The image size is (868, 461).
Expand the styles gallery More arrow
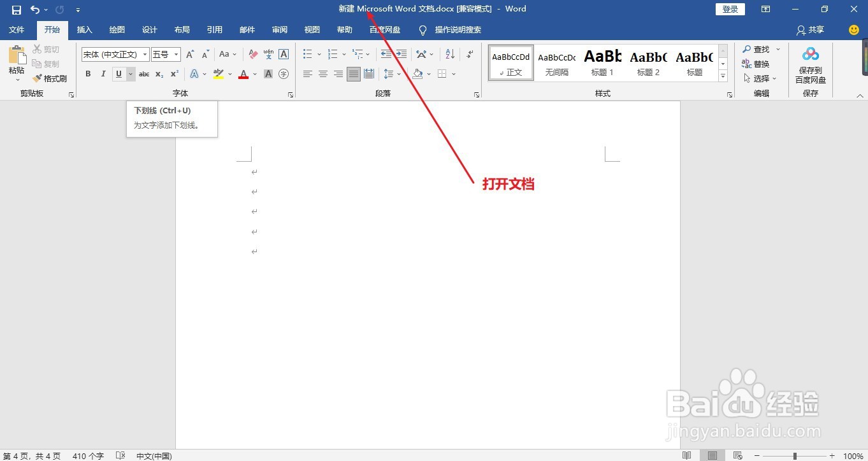723,76
